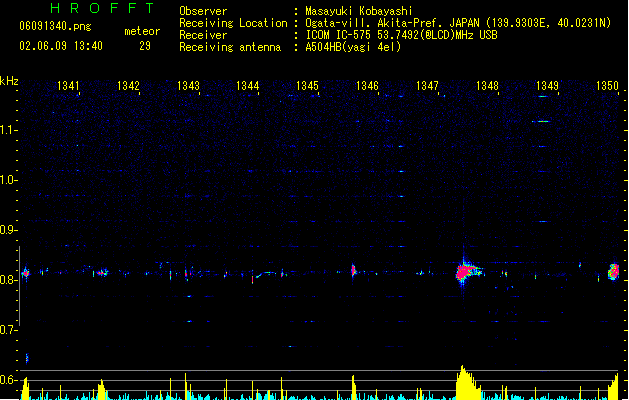This screenshot has height=400, width=629.
Task: Click the 1345 time axis marker
Action: coord(307,85)
